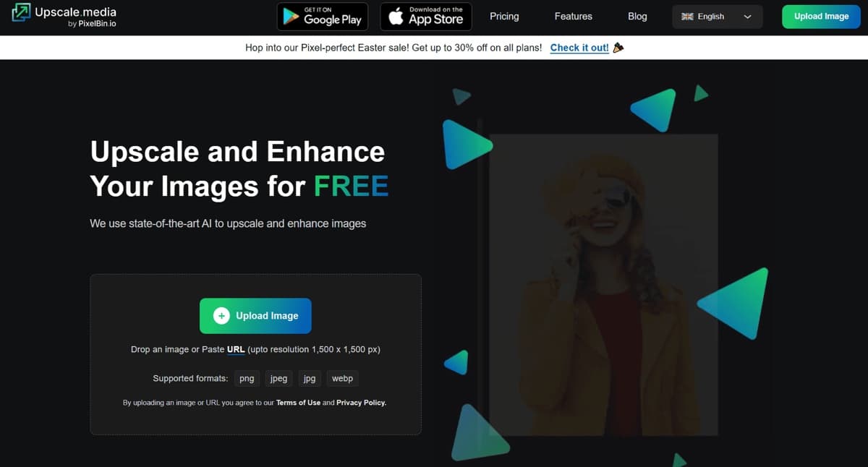Click the UK flag icon
Screen dimensions: 868x467
[688, 17]
